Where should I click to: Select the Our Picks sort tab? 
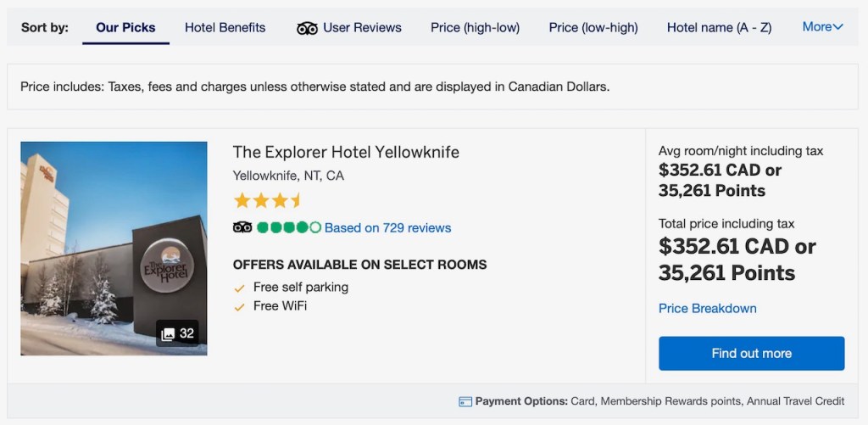(x=125, y=27)
